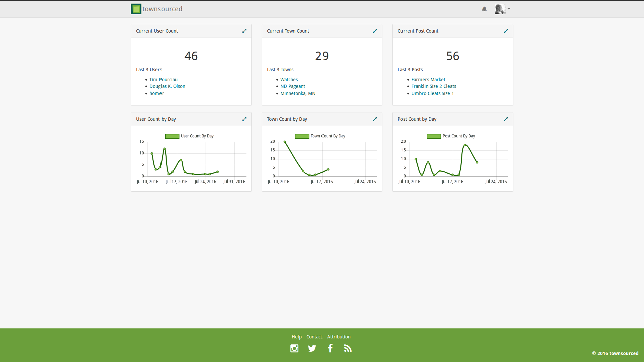Maximize the Town Count by Day chart
The width and height of the screenshot is (644, 362).
pos(375,119)
